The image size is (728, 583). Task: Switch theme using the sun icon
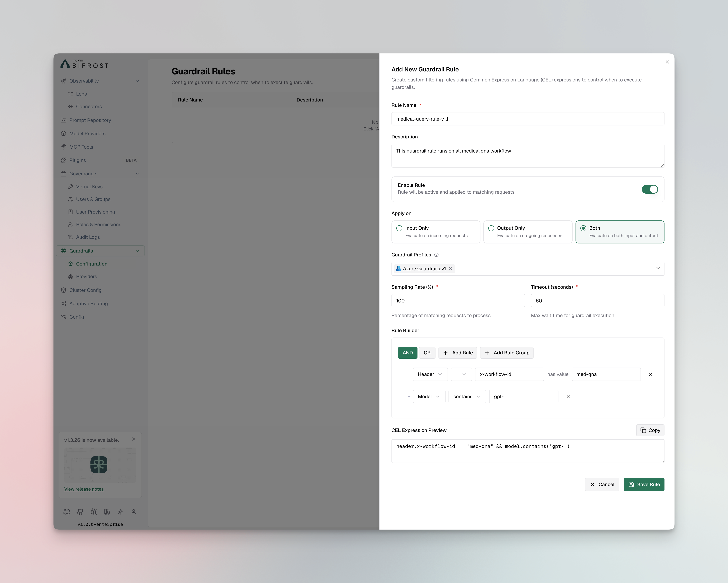coord(121,512)
